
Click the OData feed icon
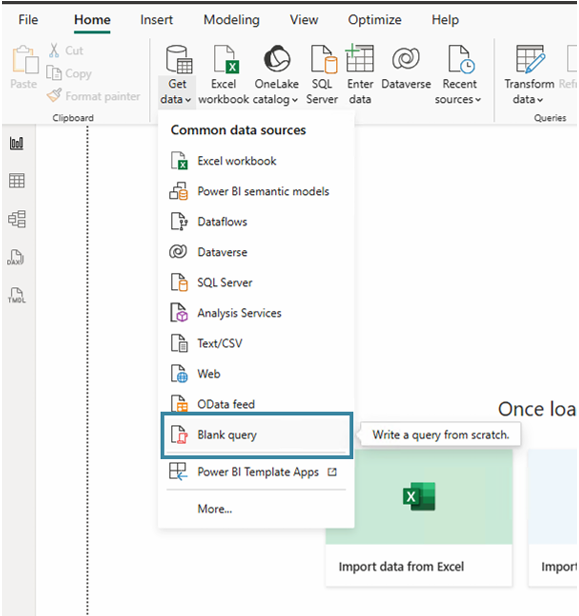(179, 403)
